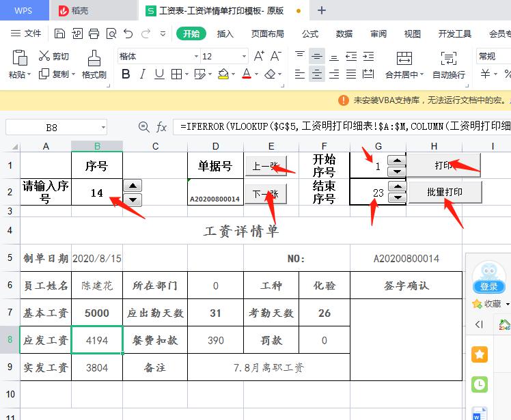Decrease indent icon

point(351,57)
